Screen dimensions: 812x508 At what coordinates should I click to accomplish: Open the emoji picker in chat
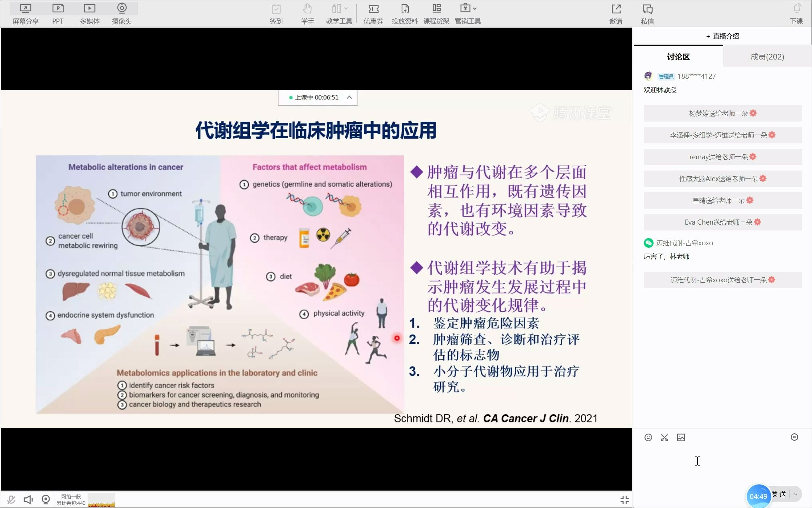pyautogui.click(x=648, y=437)
